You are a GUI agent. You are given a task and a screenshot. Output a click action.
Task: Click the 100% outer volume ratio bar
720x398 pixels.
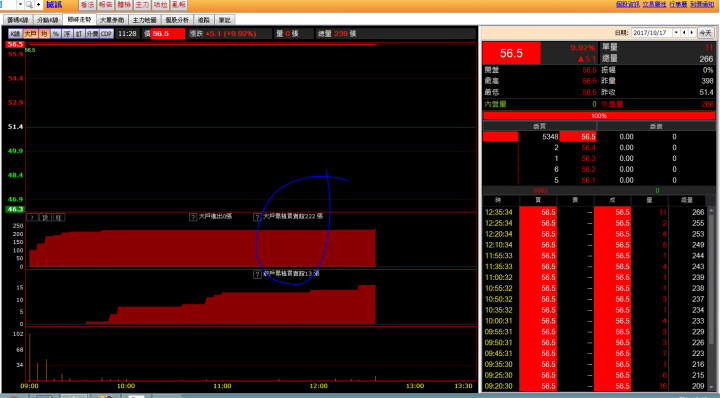pos(599,116)
